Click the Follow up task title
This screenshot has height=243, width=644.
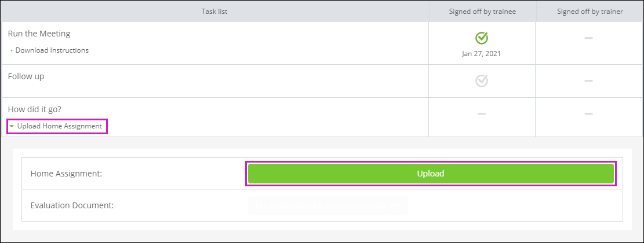point(26,76)
